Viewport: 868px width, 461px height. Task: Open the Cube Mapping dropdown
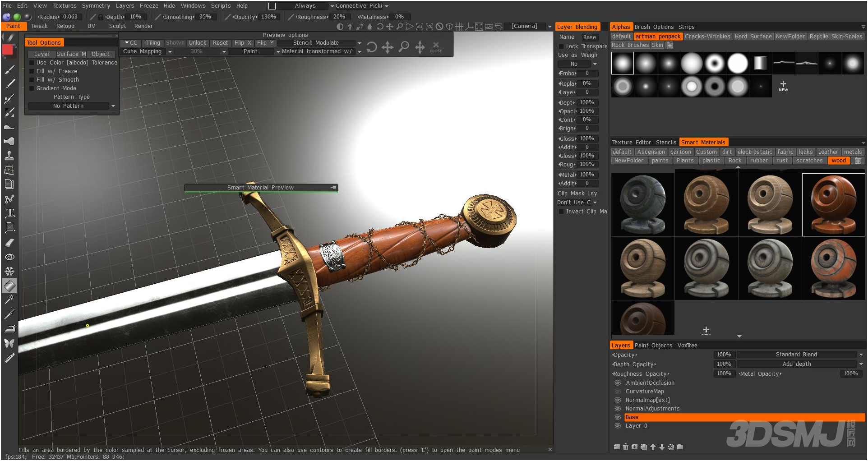[147, 51]
